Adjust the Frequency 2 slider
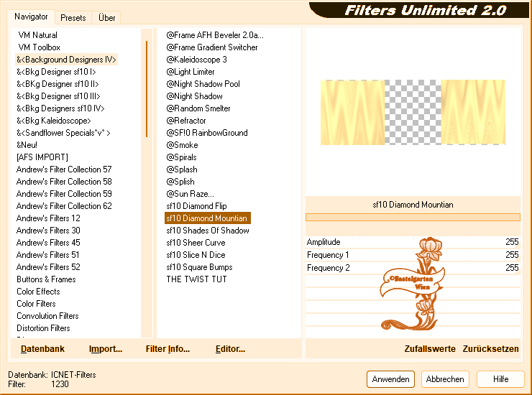 pos(413,268)
